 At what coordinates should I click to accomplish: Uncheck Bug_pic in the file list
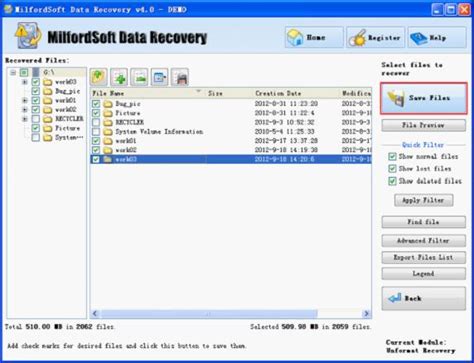click(x=96, y=104)
